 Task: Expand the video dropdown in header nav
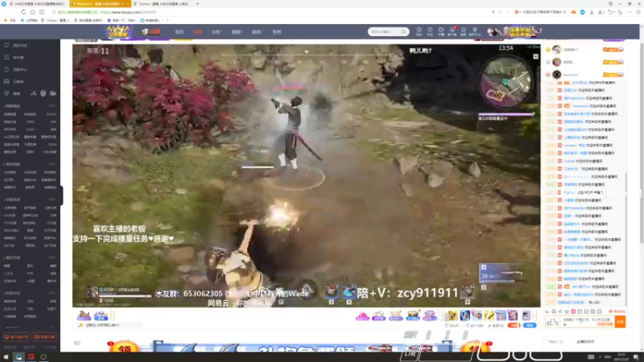[x=237, y=31]
